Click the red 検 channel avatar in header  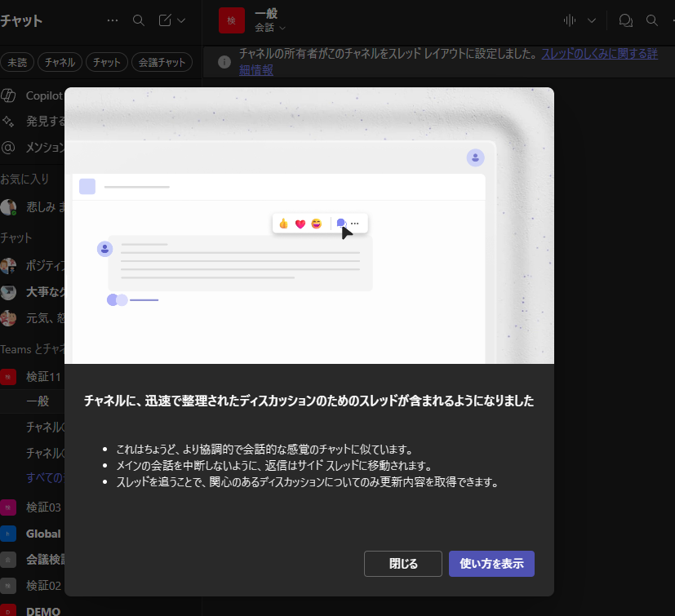232,20
